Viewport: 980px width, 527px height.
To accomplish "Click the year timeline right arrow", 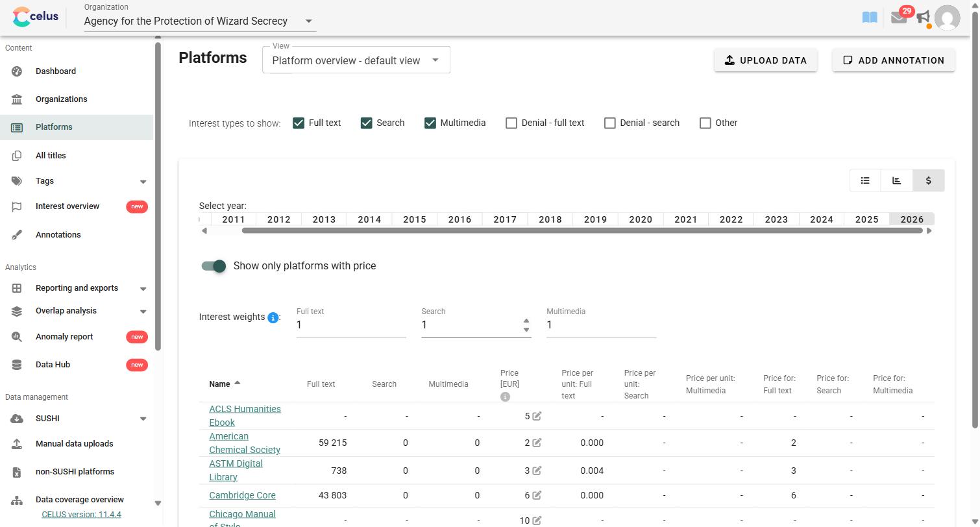I will [x=929, y=230].
